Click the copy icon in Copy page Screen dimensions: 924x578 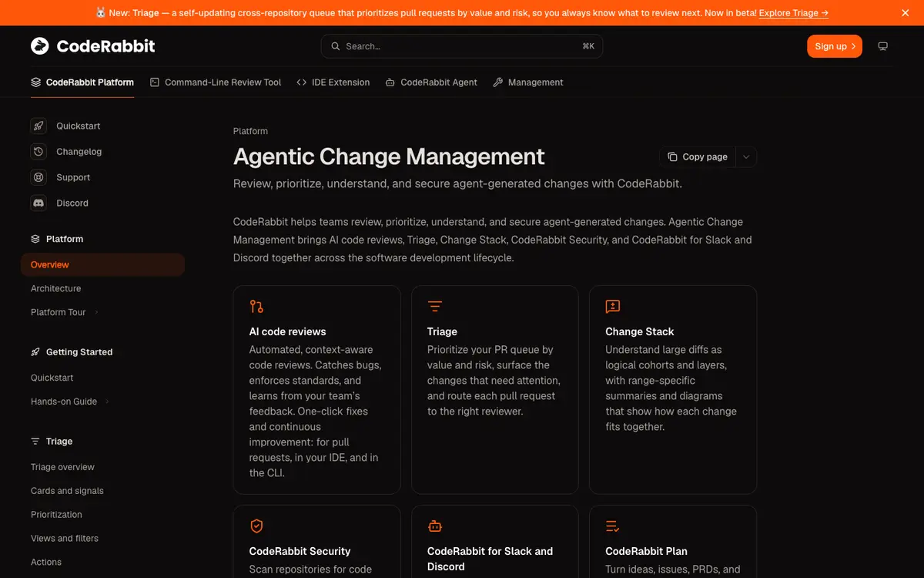point(672,156)
